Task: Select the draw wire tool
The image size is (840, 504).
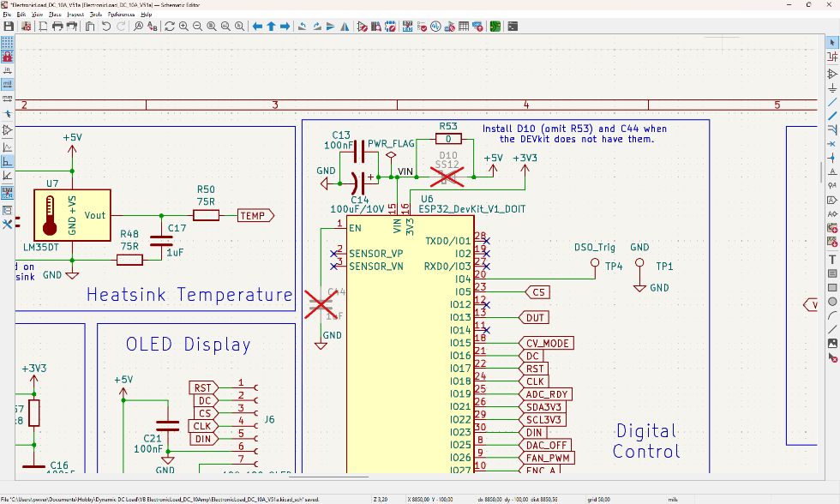Action: coord(832,102)
